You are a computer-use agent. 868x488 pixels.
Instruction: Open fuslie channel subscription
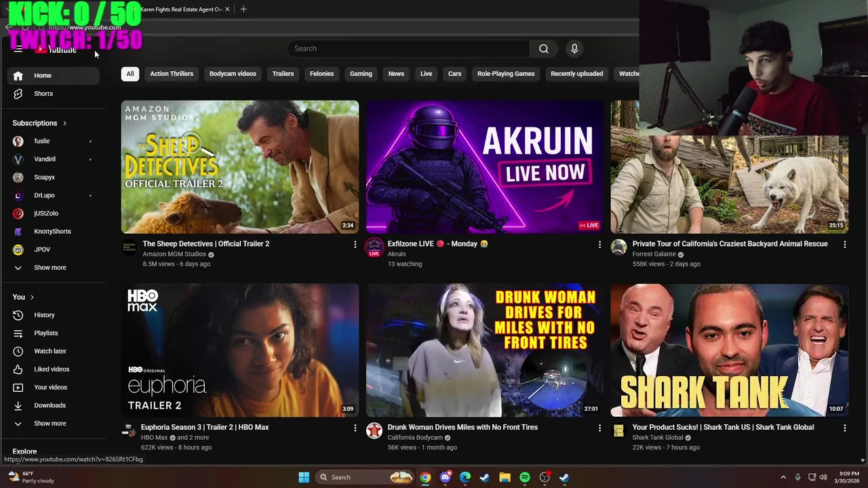(54, 141)
